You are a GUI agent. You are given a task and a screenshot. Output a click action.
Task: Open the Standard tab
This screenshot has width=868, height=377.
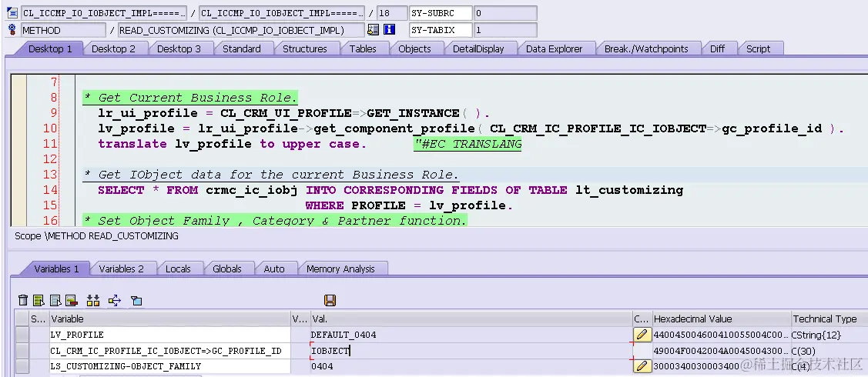tap(241, 48)
